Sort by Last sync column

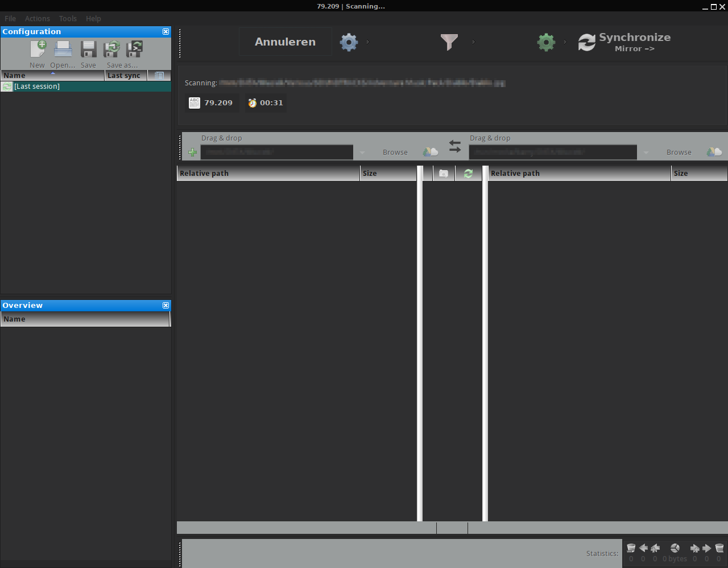(126, 75)
